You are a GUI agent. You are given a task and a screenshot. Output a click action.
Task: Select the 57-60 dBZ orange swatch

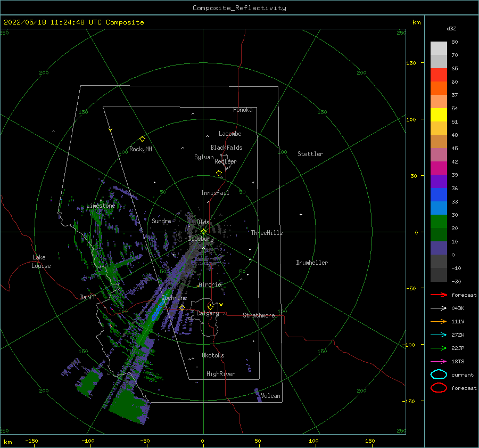(439, 88)
